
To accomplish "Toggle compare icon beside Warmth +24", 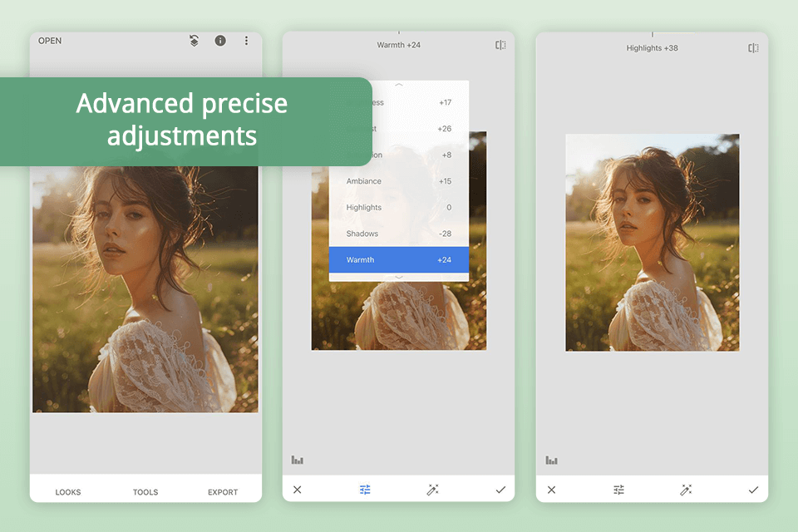I will pyautogui.click(x=500, y=46).
